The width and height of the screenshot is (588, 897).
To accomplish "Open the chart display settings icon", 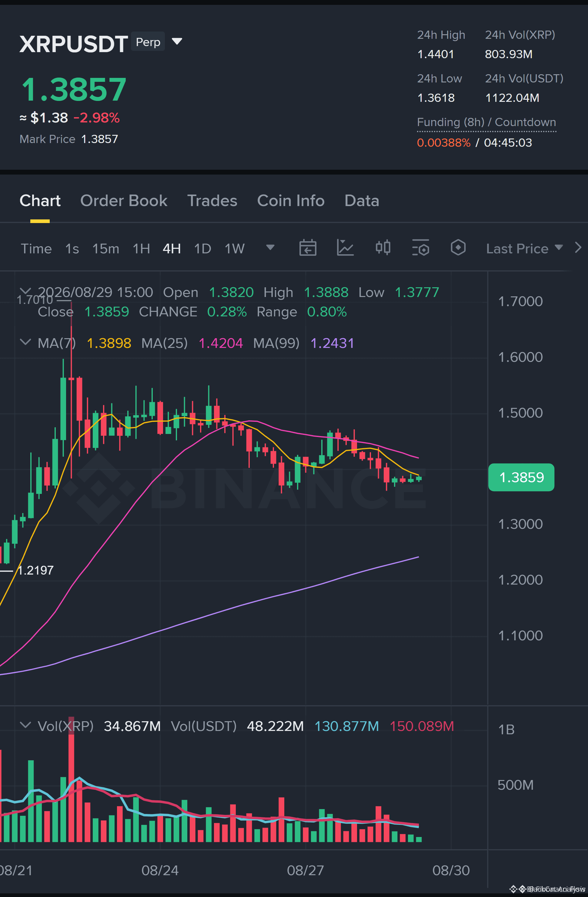I will coord(421,248).
